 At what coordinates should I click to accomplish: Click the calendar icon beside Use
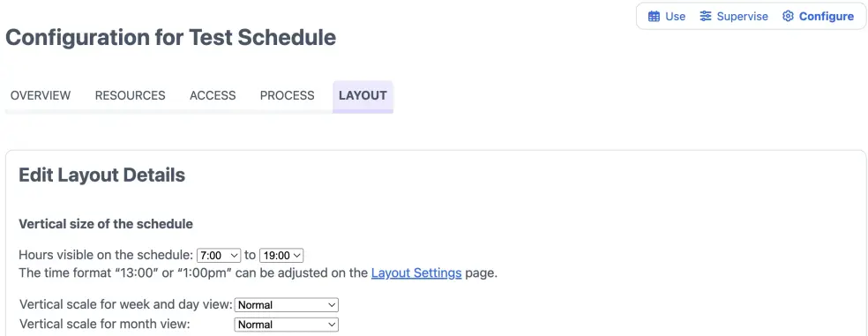[654, 17]
